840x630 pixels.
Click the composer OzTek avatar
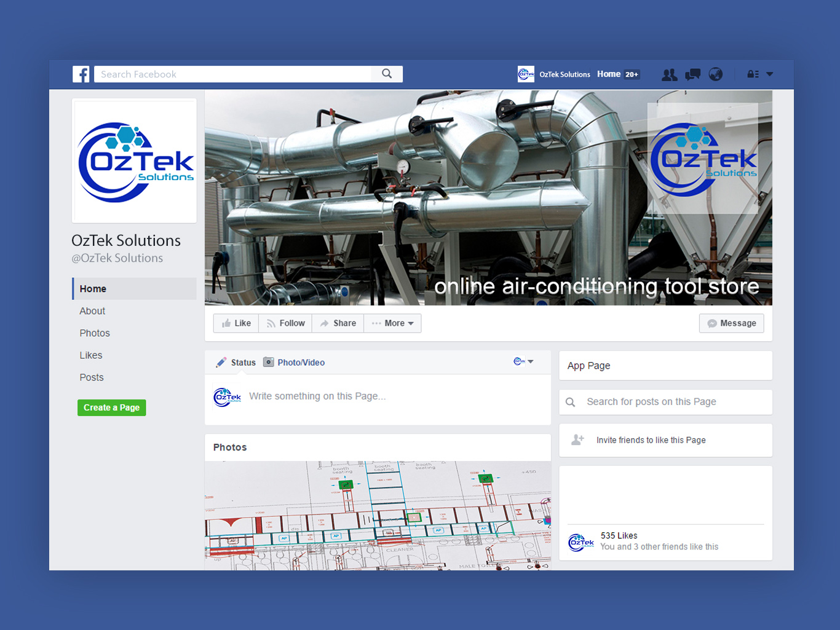tap(227, 397)
